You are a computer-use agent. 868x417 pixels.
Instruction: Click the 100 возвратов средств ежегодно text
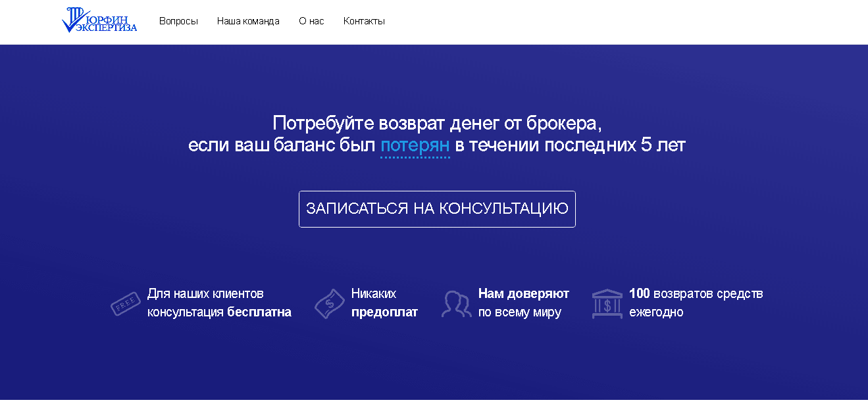[x=695, y=303]
